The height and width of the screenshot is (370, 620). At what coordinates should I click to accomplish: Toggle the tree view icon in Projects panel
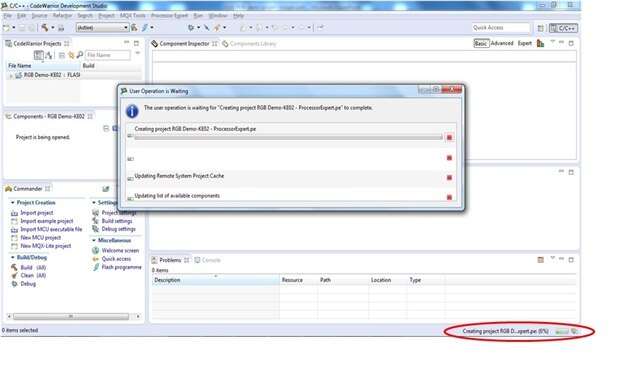(38, 55)
